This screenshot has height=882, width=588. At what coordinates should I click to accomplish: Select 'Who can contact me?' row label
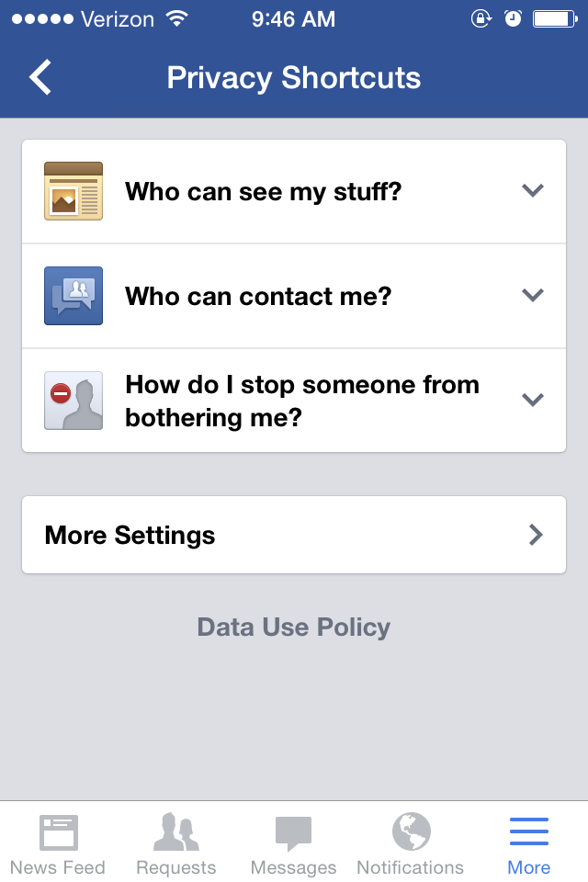click(x=258, y=297)
